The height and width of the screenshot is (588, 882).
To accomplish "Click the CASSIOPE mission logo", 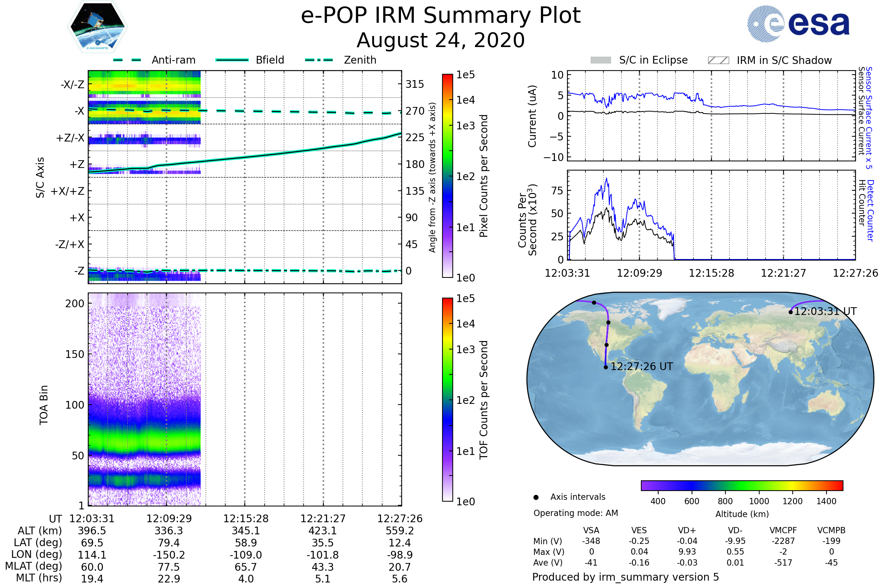I will point(97,27).
